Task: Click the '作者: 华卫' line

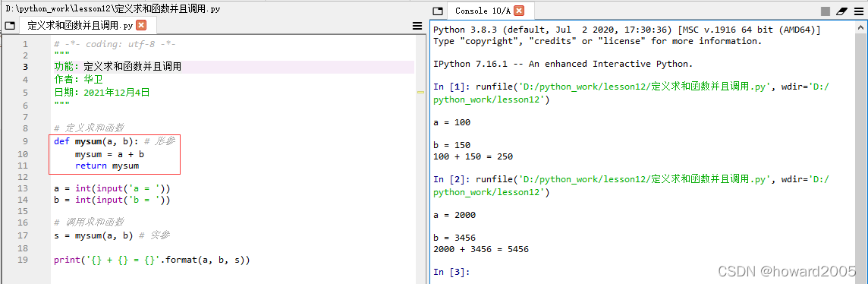Action: point(79,79)
